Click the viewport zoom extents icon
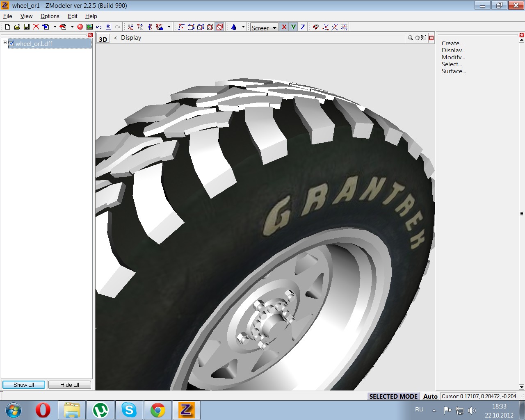 point(424,38)
